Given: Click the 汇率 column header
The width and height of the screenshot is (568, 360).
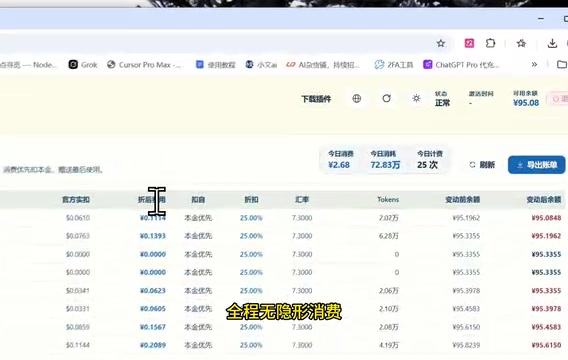Looking at the screenshot, I should click(302, 200).
